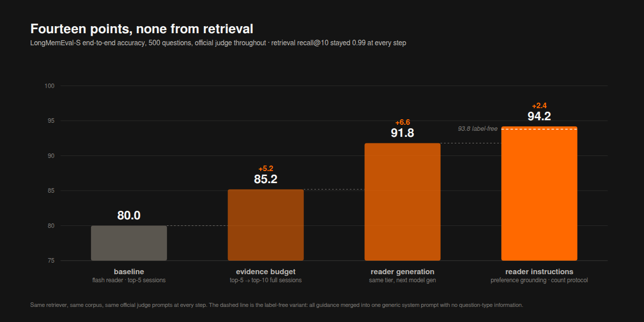644x322 pixels.
Task: Click the orange "+6.6" delta label
Action: point(403,122)
